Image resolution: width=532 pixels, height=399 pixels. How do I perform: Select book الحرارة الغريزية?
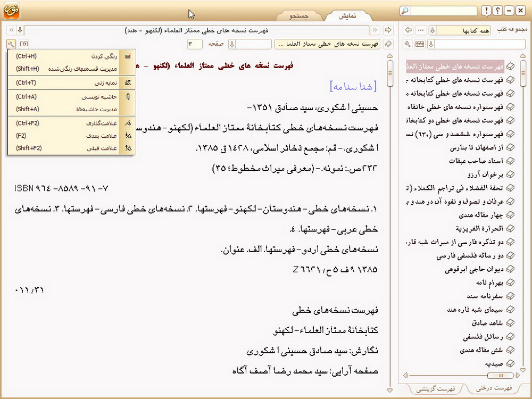click(480, 228)
